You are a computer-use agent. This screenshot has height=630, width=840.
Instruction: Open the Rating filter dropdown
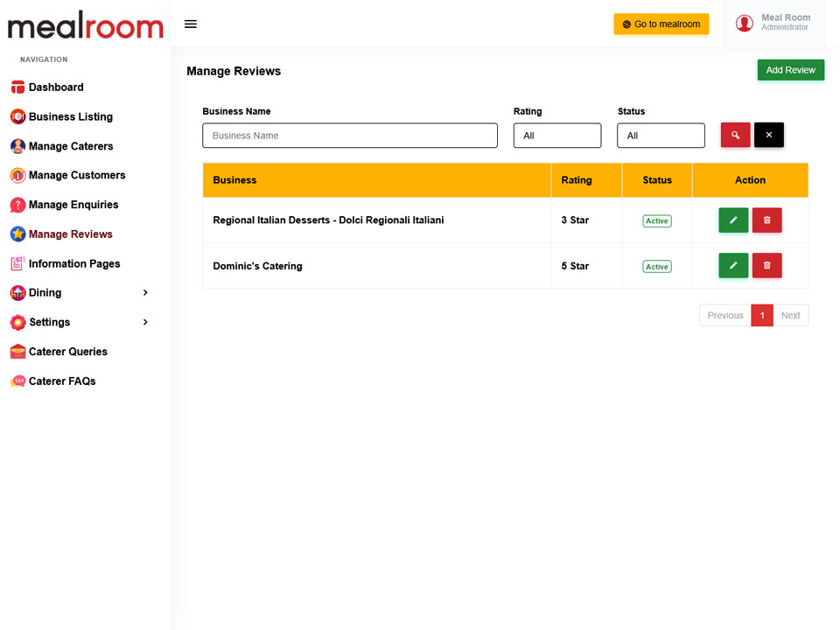(557, 136)
